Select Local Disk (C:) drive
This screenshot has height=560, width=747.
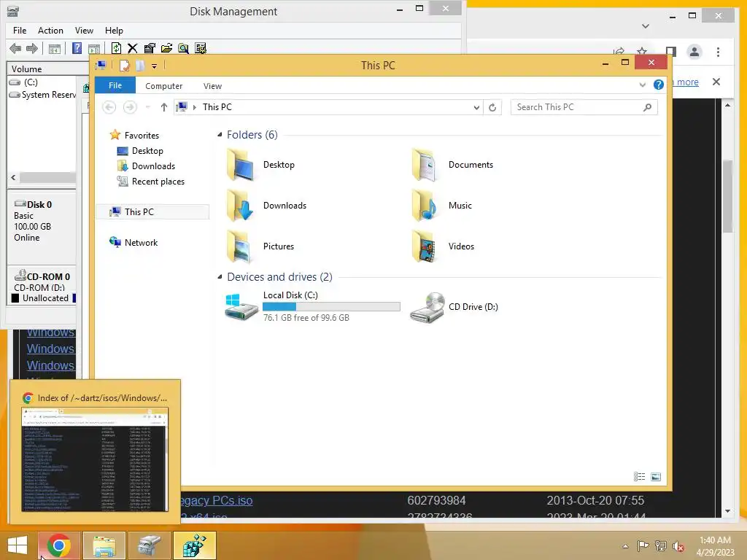pyautogui.click(x=313, y=307)
